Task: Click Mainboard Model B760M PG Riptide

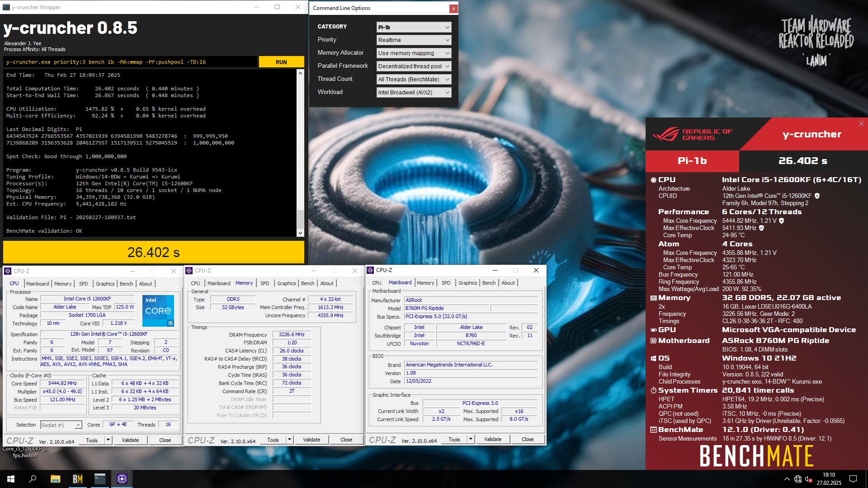Action: [446, 308]
